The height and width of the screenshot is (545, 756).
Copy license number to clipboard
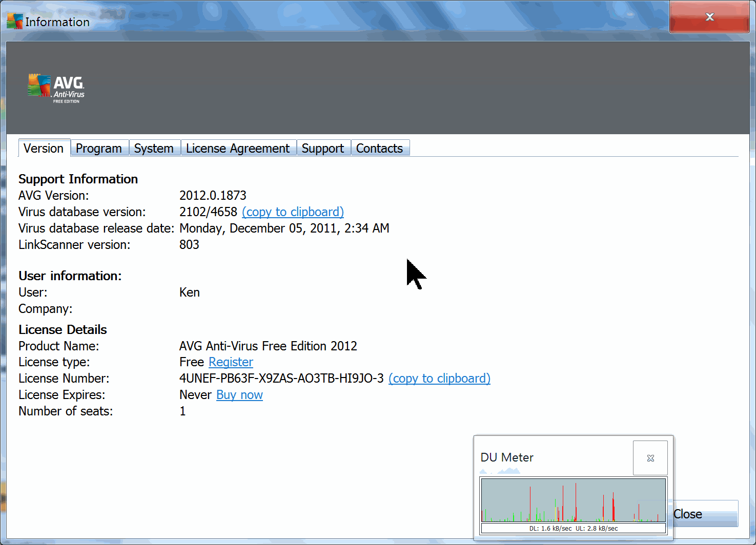coord(439,379)
